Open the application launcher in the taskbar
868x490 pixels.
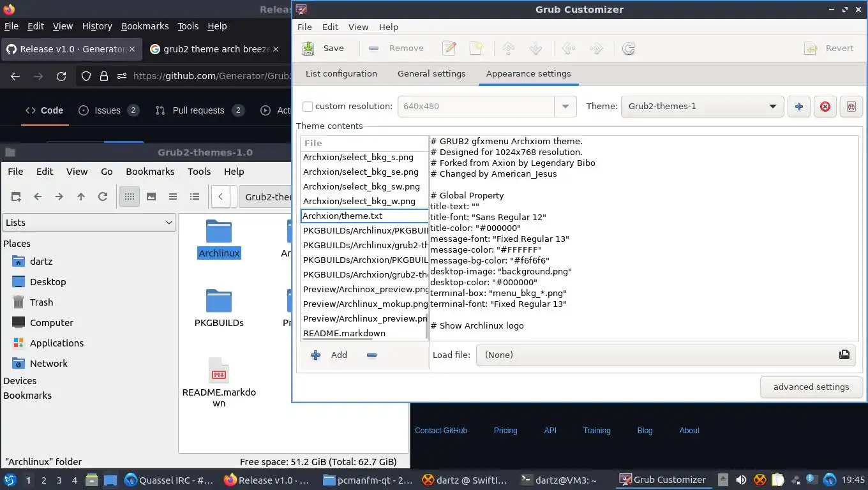(10, 480)
